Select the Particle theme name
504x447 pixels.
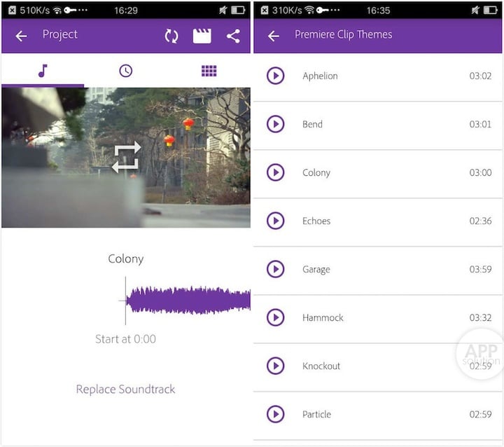316,414
